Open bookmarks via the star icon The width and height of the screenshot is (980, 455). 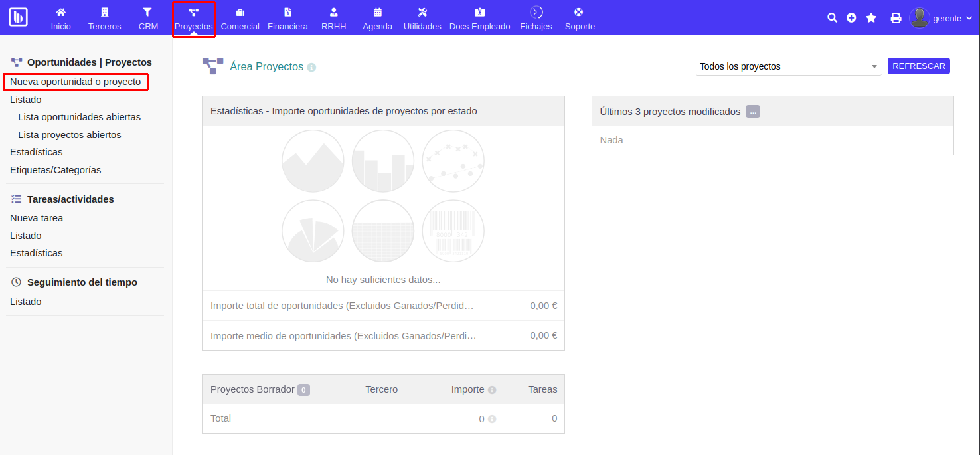pyautogui.click(x=870, y=18)
